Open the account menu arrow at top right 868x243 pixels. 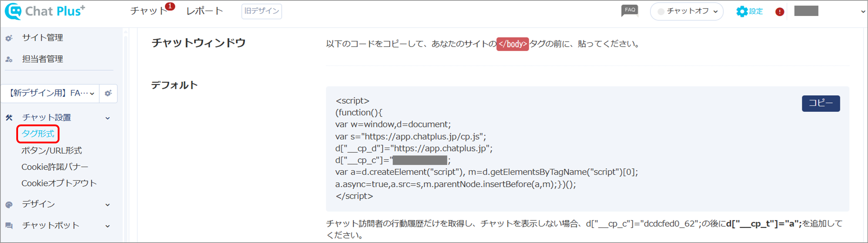863,12
